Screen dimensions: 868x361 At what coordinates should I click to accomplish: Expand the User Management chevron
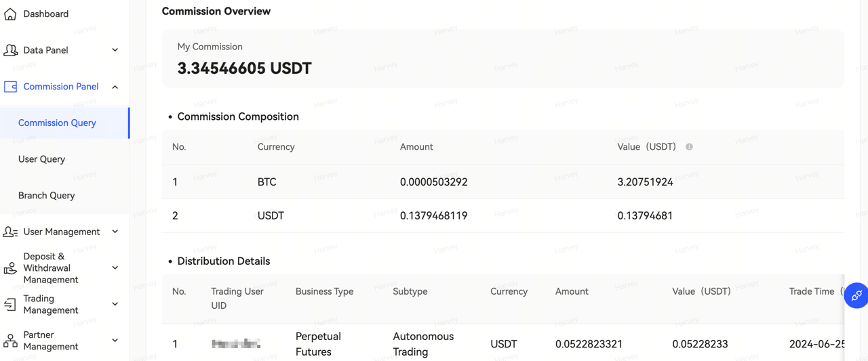pos(115,232)
